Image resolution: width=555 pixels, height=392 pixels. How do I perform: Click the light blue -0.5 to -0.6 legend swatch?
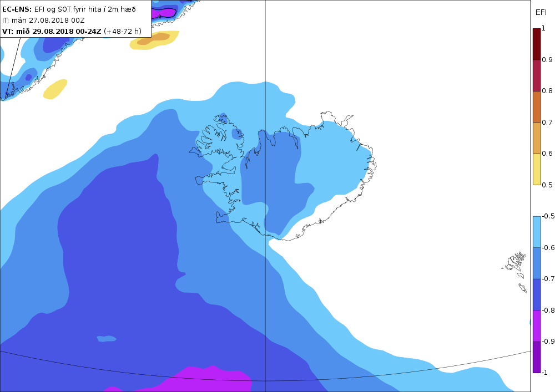coord(537,232)
